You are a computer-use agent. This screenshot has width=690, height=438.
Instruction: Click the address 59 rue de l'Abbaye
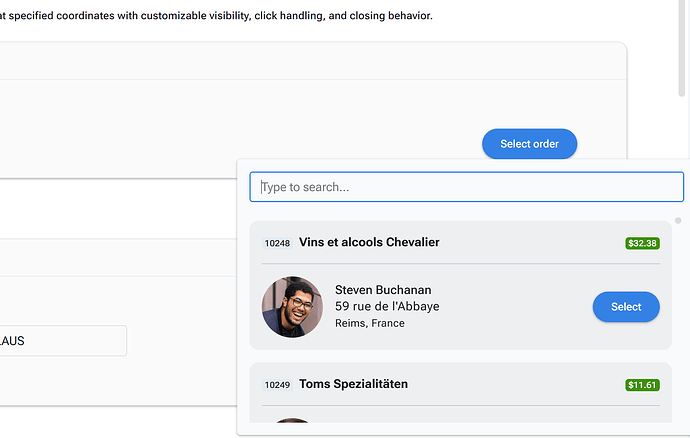387,306
